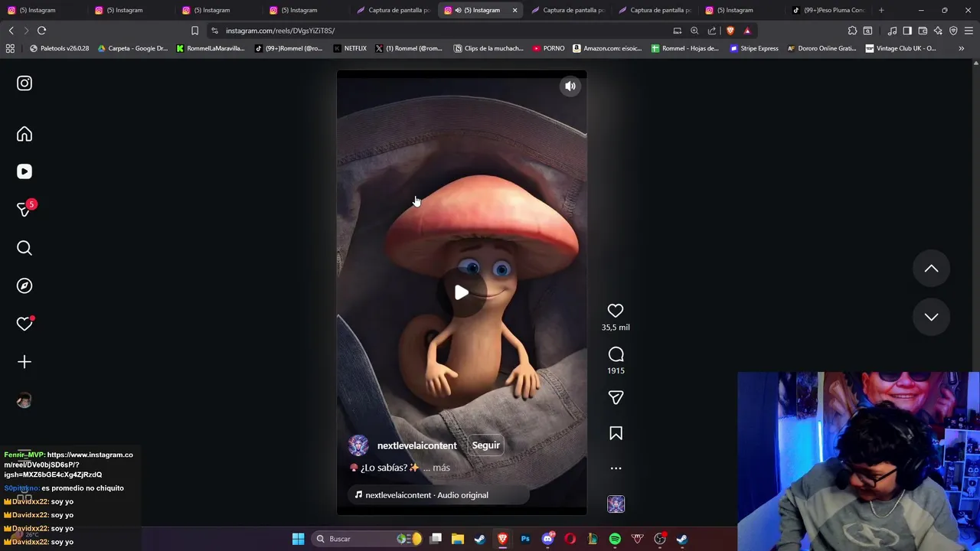980x551 pixels.
Task: Open Discord from taskbar
Action: [548, 539]
